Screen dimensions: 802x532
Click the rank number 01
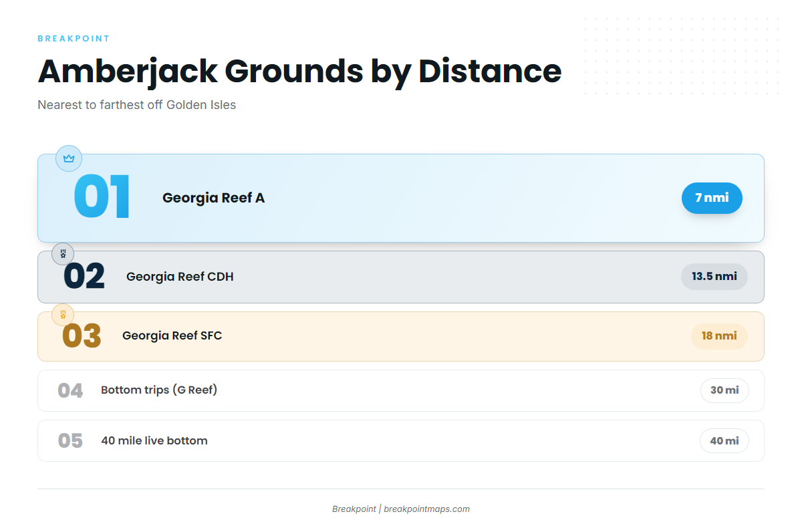pyautogui.click(x=102, y=198)
